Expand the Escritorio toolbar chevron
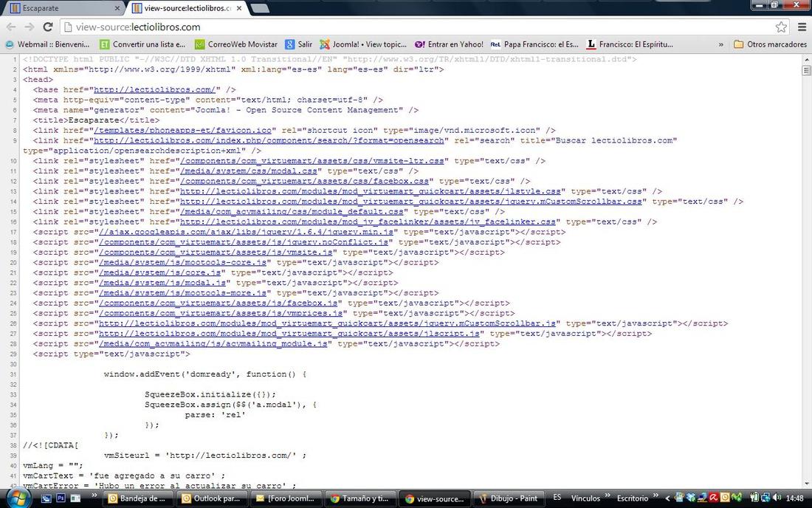This screenshot has height=508, width=812. (656, 495)
